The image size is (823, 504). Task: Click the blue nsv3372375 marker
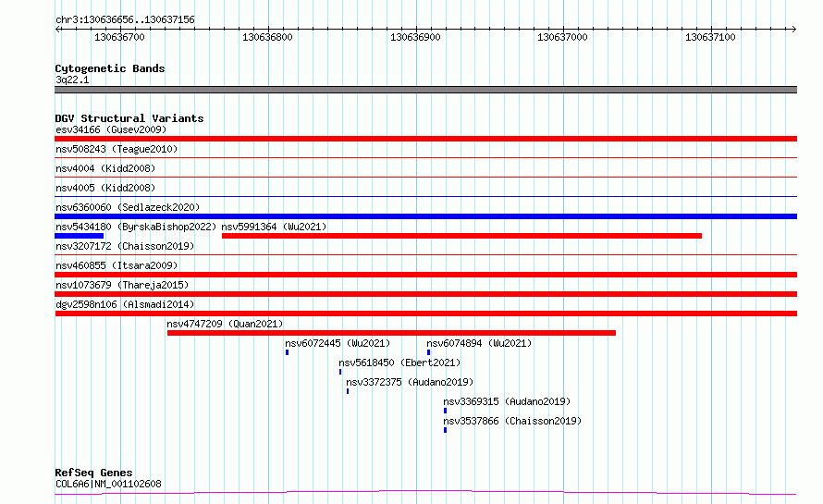pyautogui.click(x=348, y=391)
